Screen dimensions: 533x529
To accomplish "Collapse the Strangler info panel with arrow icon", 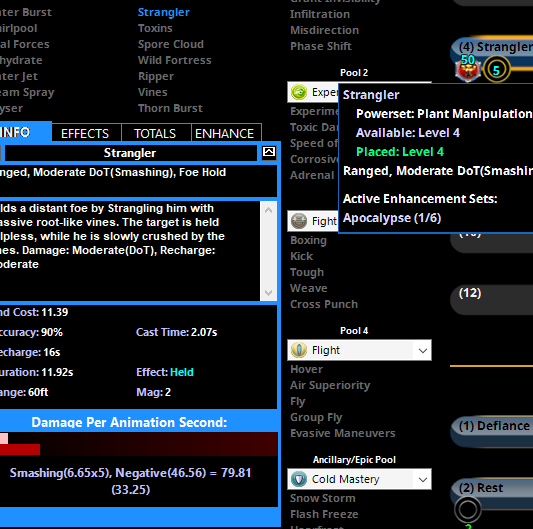I will click(x=269, y=152).
